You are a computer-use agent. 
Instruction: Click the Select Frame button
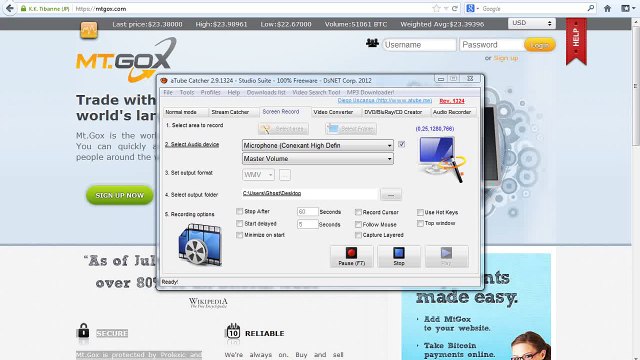tap(351, 129)
